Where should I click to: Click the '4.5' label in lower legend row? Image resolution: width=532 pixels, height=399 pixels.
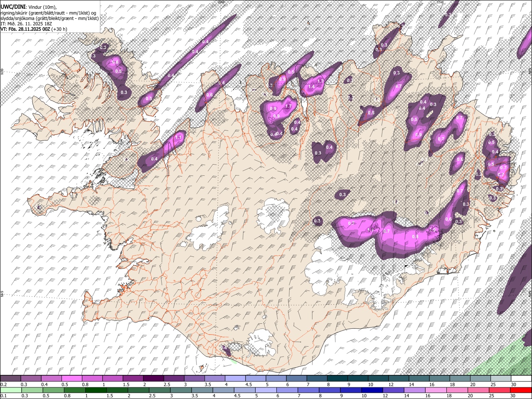pyautogui.click(x=237, y=396)
